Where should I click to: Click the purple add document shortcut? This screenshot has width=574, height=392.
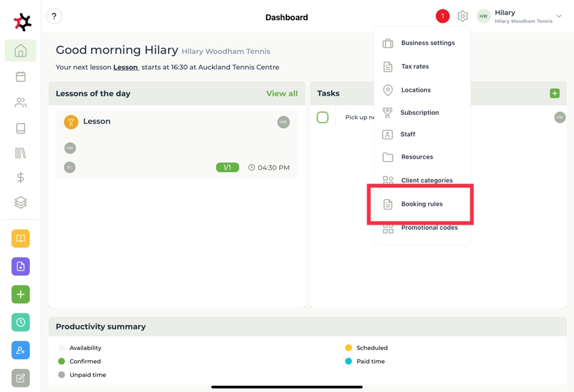click(x=21, y=266)
